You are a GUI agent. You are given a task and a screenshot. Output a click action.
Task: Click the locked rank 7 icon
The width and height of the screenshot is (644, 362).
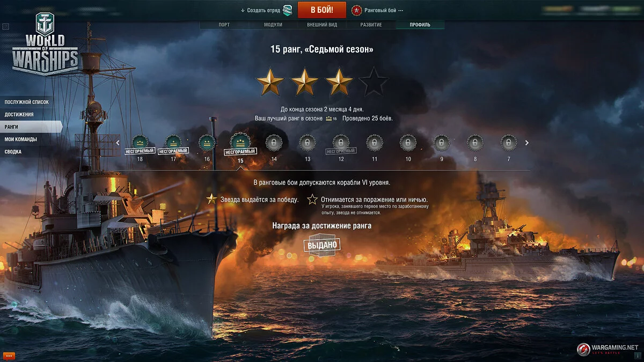coord(509,143)
